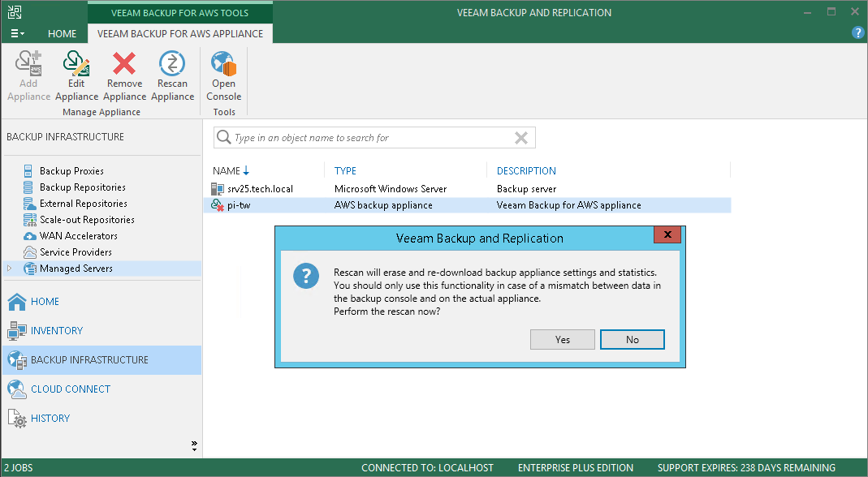Click the Rescan Appliance ribbon icon
868x477 pixels.
[172, 63]
